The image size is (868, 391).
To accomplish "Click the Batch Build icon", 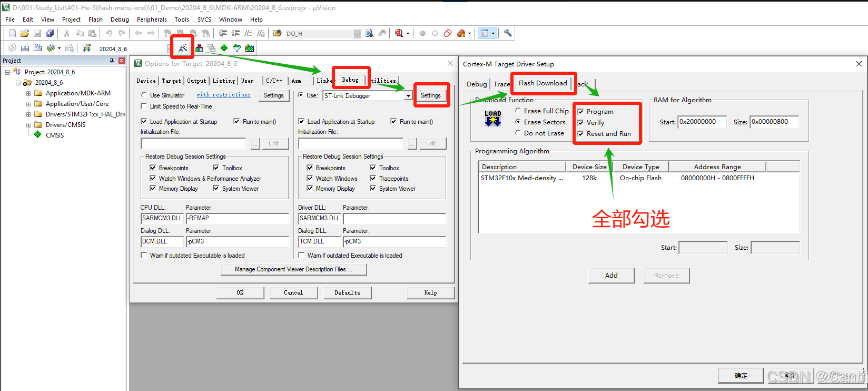I will click(x=51, y=48).
